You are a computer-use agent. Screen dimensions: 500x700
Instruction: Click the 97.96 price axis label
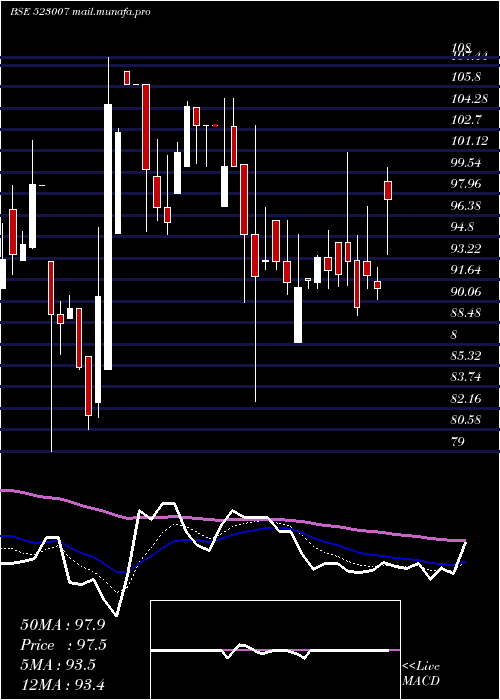tap(466, 184)
